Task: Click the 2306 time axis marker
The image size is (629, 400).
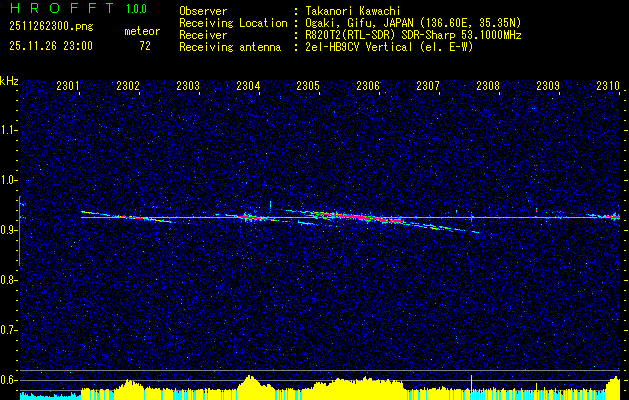Action: point(368,85)
